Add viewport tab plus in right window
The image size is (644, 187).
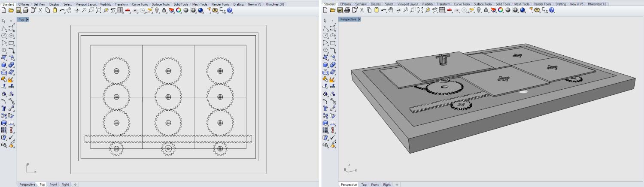397,184
